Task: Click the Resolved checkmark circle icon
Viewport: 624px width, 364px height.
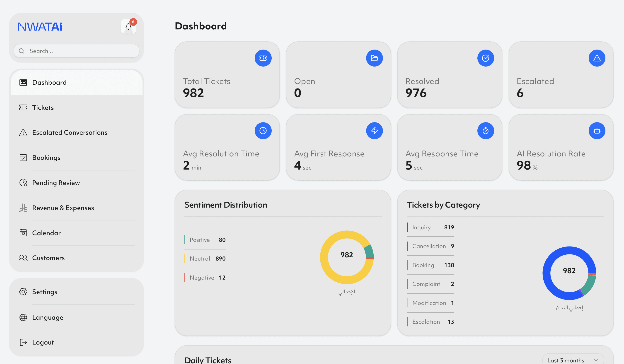Action: pos(485,58)
